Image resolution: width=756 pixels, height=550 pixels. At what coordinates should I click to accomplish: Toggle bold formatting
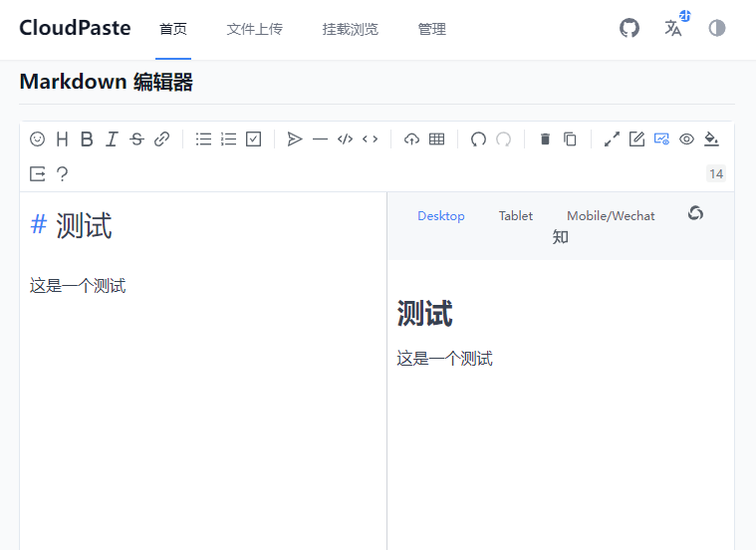pyautogui.click(x=87, y=139)
